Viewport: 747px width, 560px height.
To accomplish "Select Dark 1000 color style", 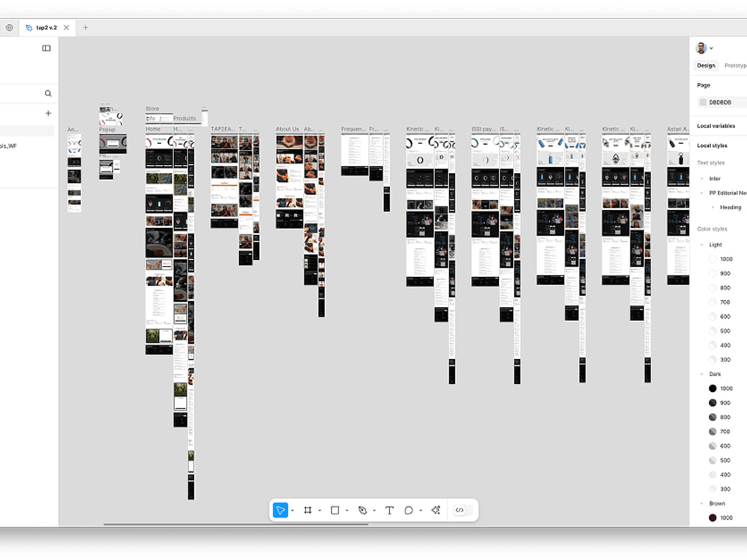I will point(721,388).
